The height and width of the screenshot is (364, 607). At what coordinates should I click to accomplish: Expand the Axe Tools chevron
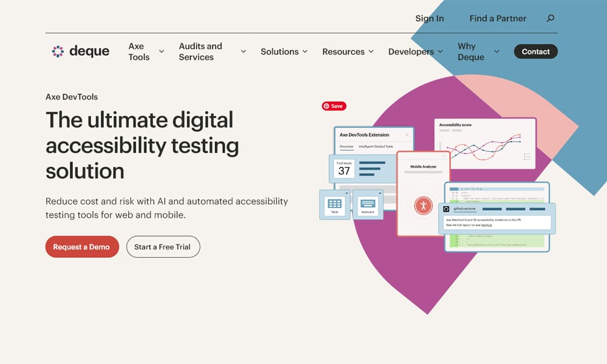pyautogui.click(x=161, y=52)
